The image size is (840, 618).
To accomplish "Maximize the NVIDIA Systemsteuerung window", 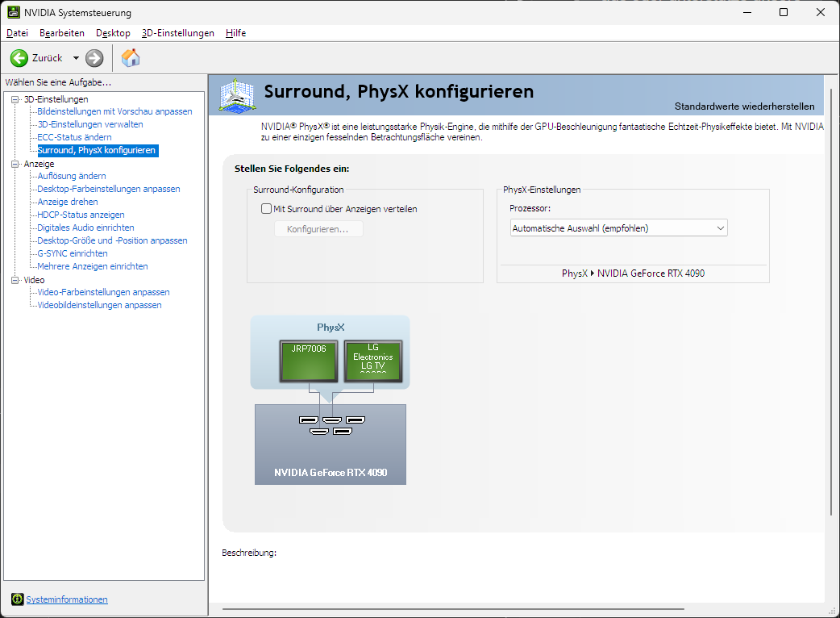I will (784, 12).
